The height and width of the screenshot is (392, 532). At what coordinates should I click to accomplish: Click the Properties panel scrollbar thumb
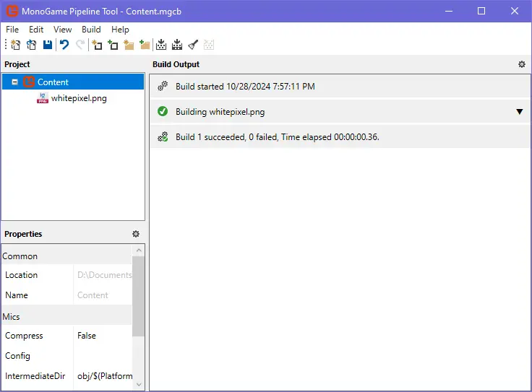[139, 297]
